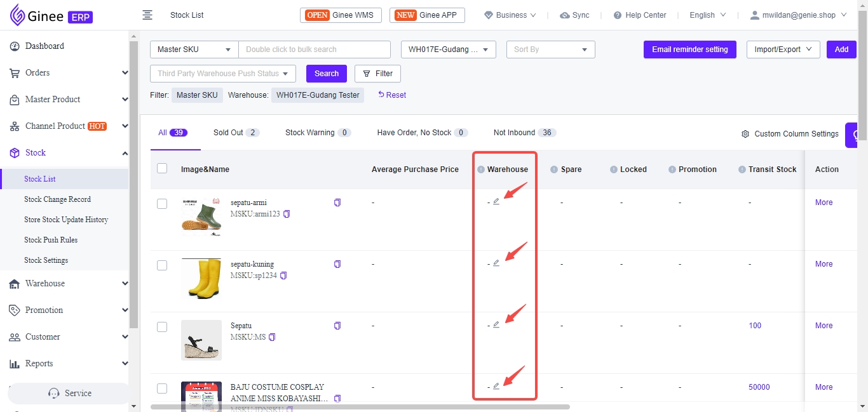Select the Not Inbound tab
This screenshot has height=412, width=868.
tap(525, 133)
